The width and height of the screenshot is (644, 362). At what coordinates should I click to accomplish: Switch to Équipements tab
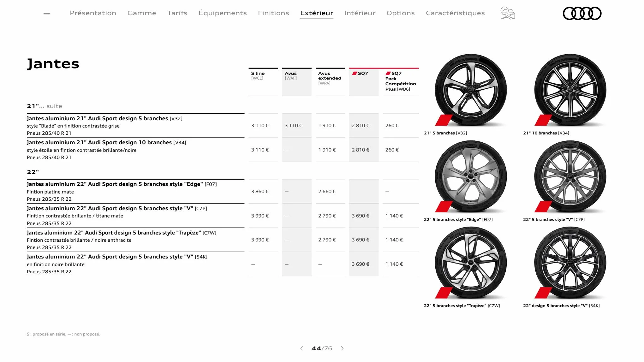[223, 13]
